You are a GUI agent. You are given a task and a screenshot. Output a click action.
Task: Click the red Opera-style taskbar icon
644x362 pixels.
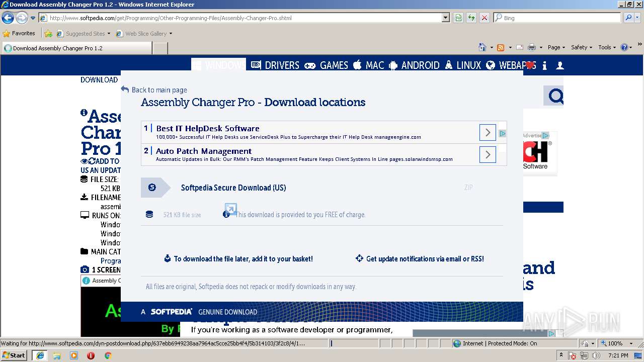pos(91,355)
